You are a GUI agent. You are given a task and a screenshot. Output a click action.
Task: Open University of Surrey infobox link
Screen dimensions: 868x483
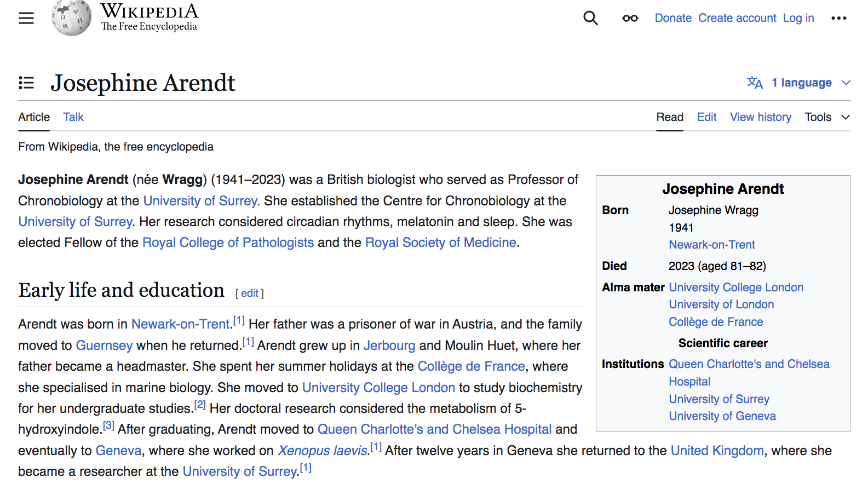[719, 399]
